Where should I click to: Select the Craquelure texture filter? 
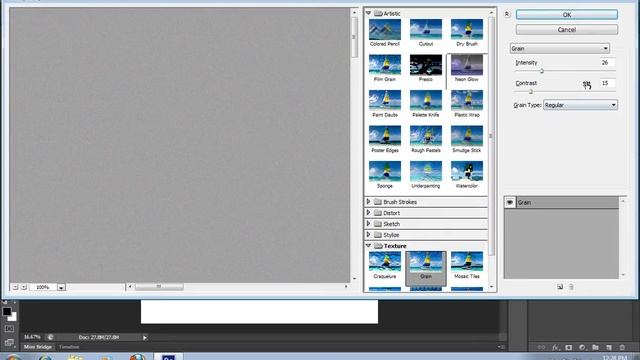384,262
